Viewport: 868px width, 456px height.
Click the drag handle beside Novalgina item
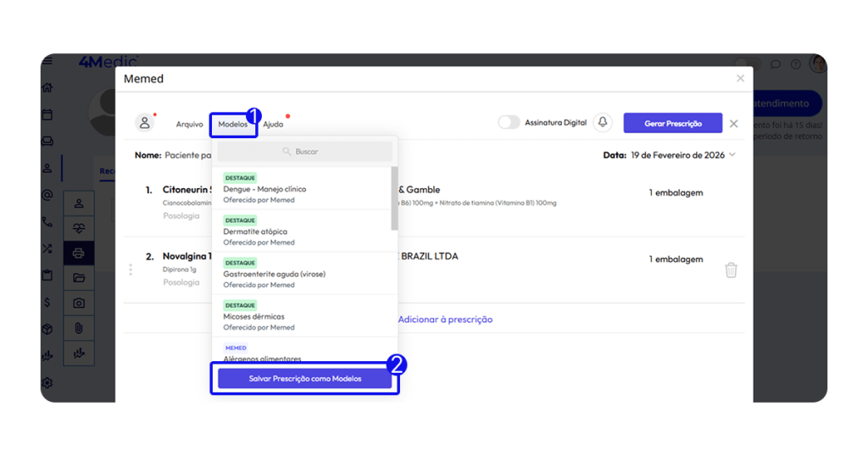click(131, 270)
